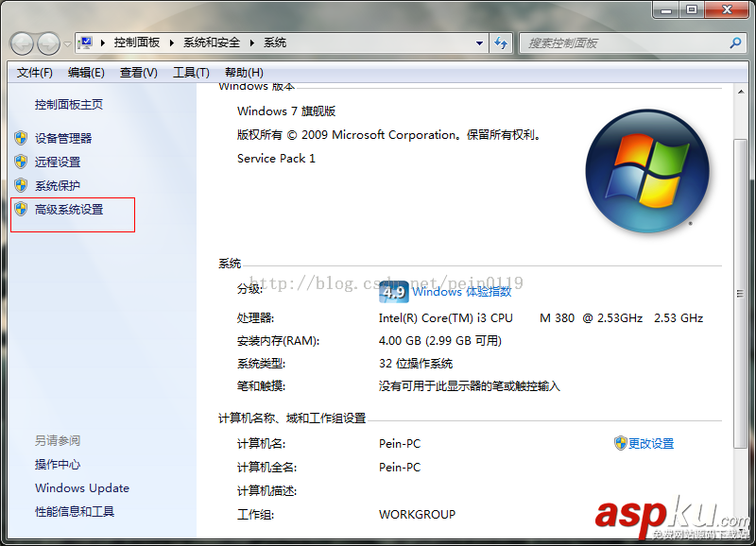Go back with the Back arrow button
Screen dimensions: 756x546
(22, 43)
